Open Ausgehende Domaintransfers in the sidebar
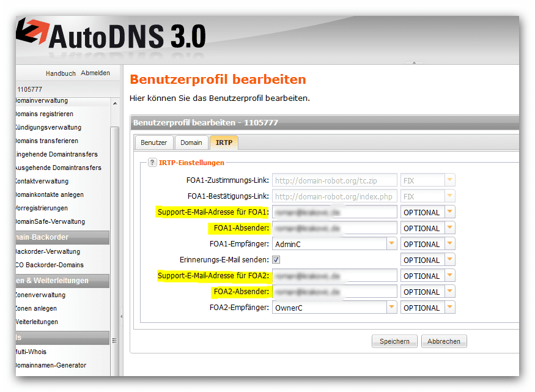Screen dimensions: 535x392 coord(58,168)
